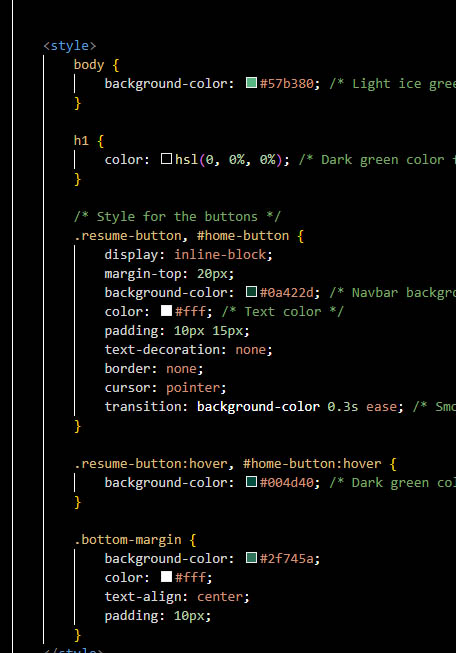Place cursor on text-decoration: none line
The height and width of the screenshot is (653, 456).
189,349
